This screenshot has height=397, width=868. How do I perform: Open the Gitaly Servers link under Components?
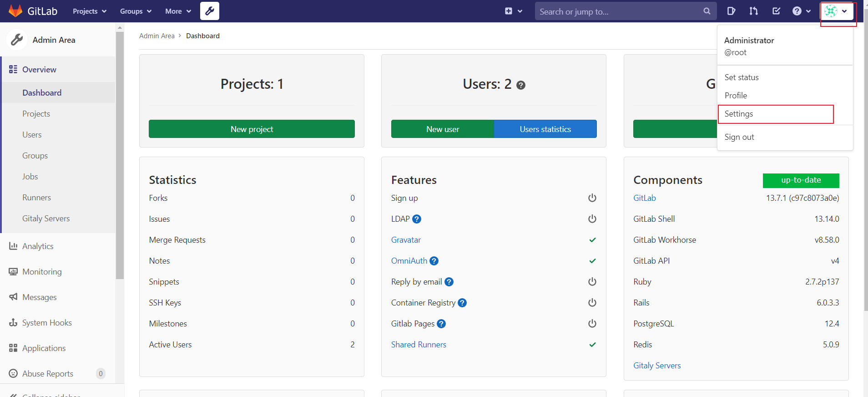(x=657, y=366)
